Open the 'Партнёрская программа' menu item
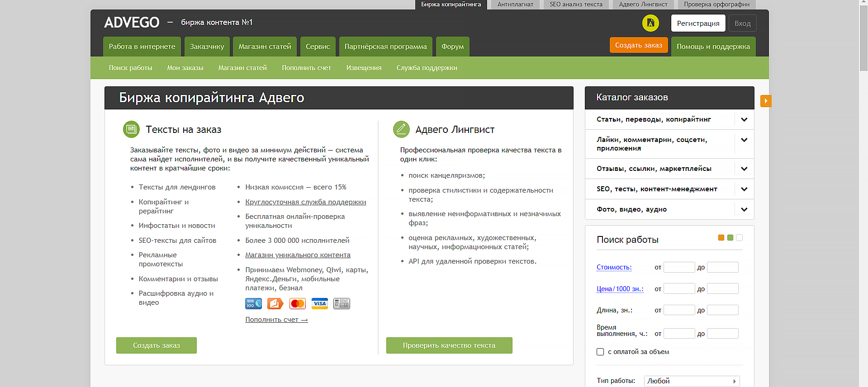 [x=385, y=47]
